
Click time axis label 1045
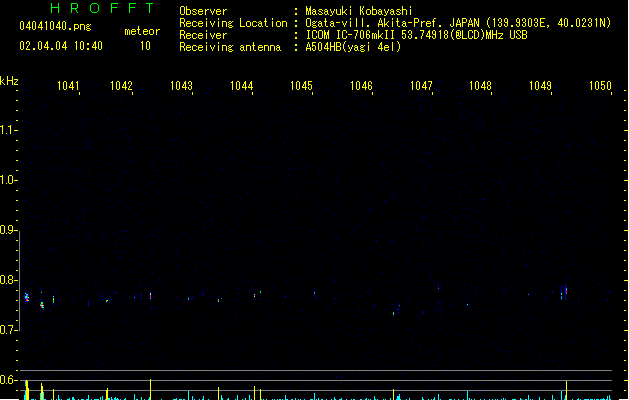[x=301, y=86]
